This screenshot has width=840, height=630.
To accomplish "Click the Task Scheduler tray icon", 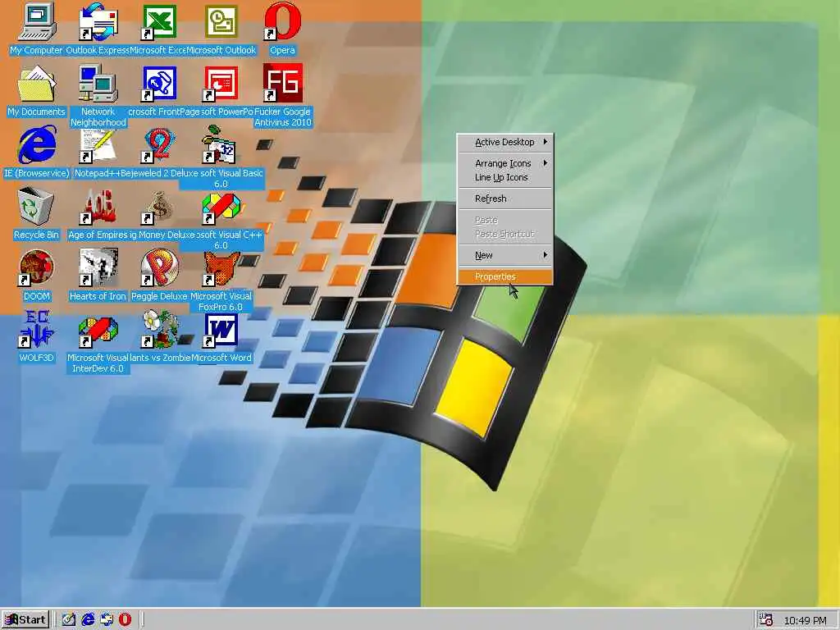I will pos(767,620).
